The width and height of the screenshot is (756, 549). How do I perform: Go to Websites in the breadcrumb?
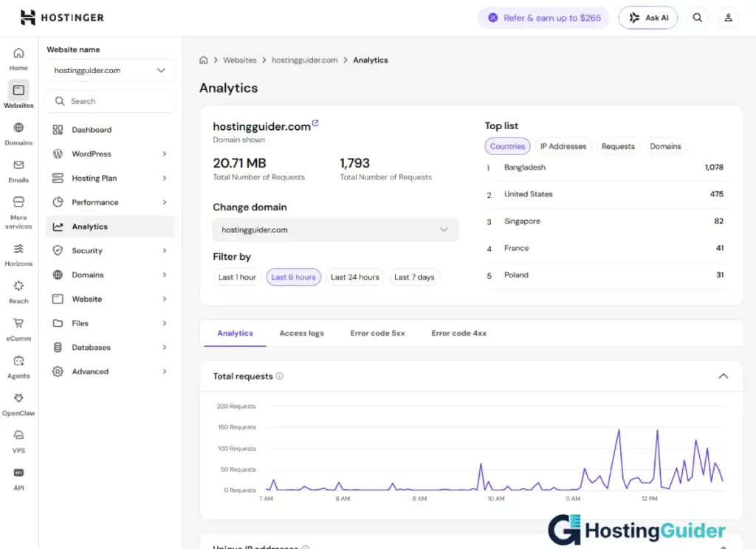click(x=240, y=61)
